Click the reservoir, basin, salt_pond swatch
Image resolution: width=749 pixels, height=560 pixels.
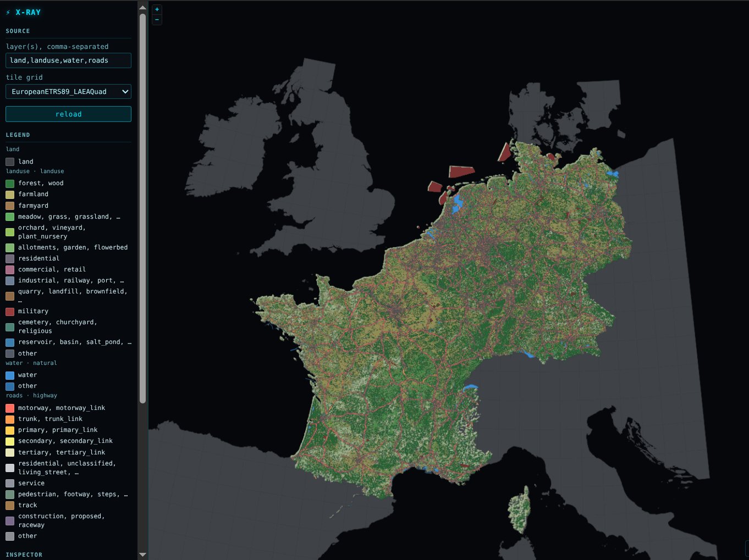(10, 342)
